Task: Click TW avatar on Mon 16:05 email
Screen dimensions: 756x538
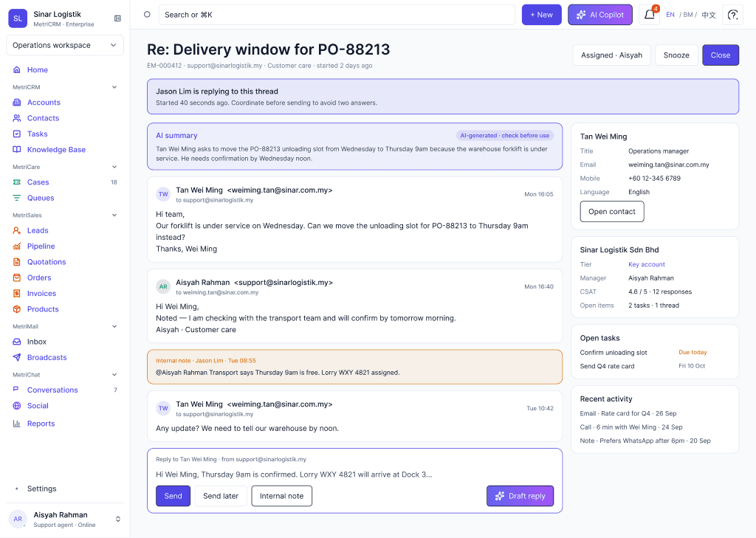Action: tap(163, 194)
